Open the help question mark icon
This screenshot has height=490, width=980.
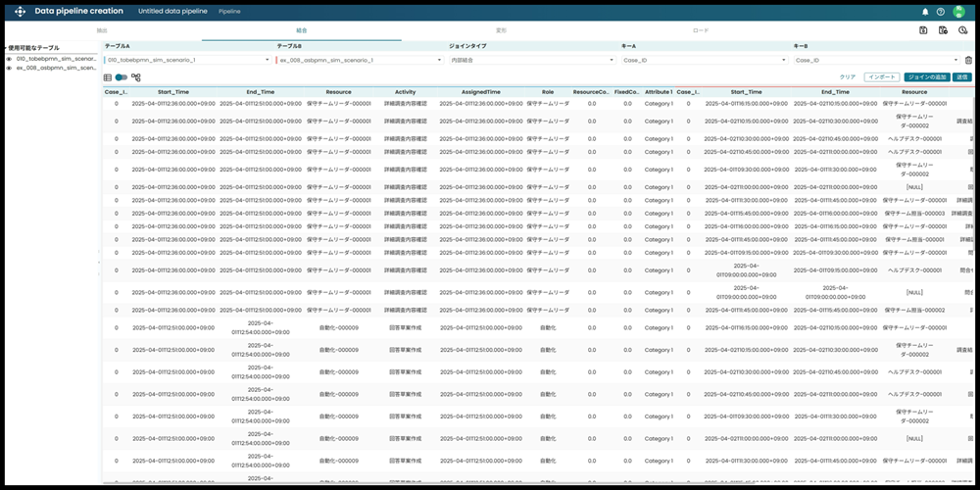coord(941,12)
